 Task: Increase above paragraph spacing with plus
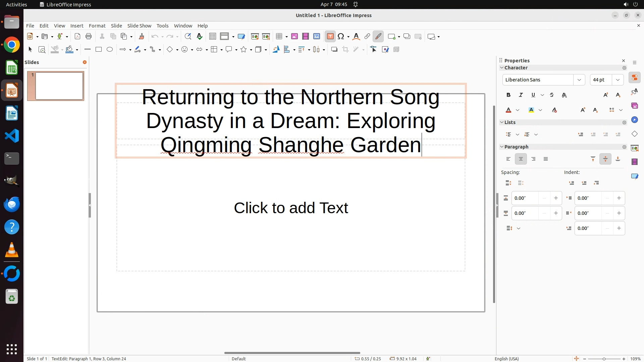(556, 198)
